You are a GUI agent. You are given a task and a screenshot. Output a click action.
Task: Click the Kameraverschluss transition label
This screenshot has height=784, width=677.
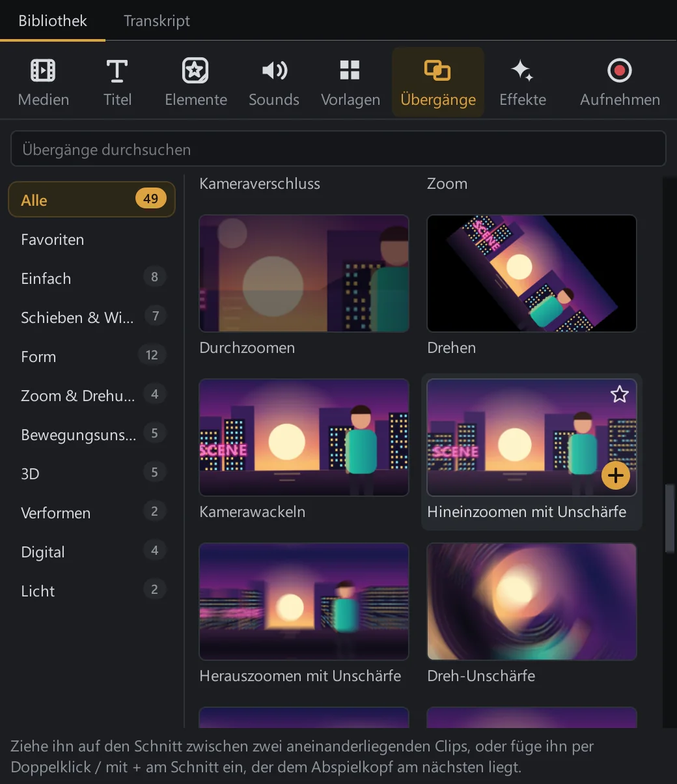[260, 184]
